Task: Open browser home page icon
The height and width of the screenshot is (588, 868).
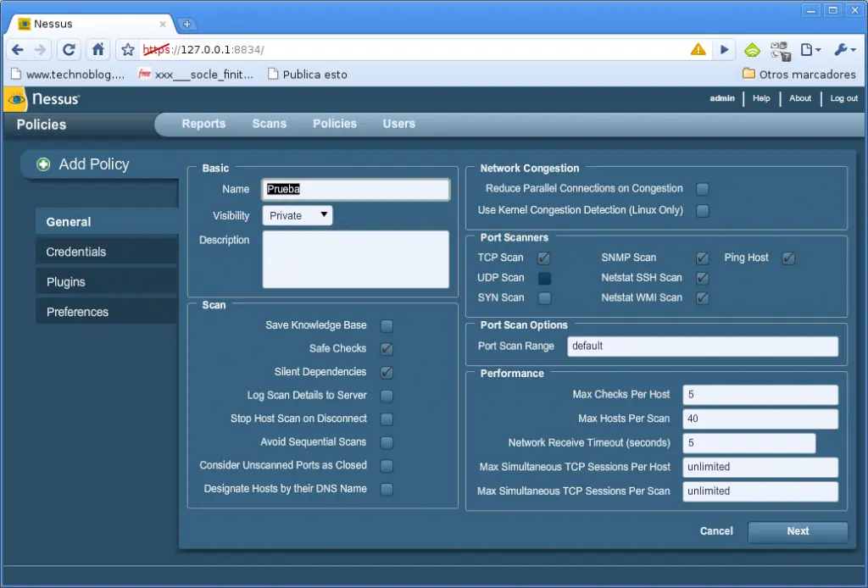Action: 98,50
